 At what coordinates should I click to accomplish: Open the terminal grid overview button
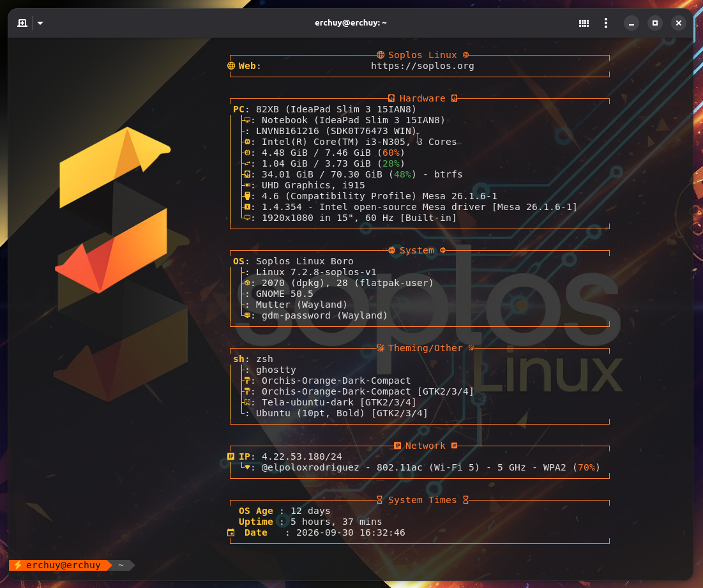click(x=584, y=23)
